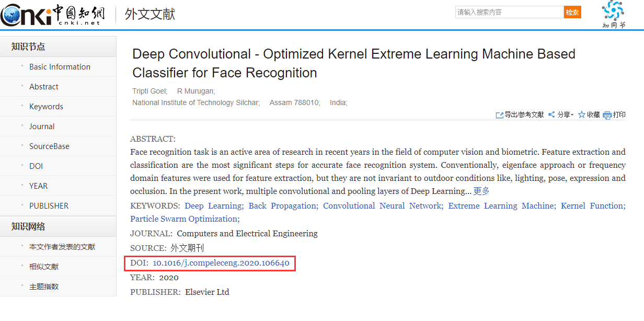The image size is (644, 321).
Task: Click the Deep Learning keyword link
Action: (214, 206)
